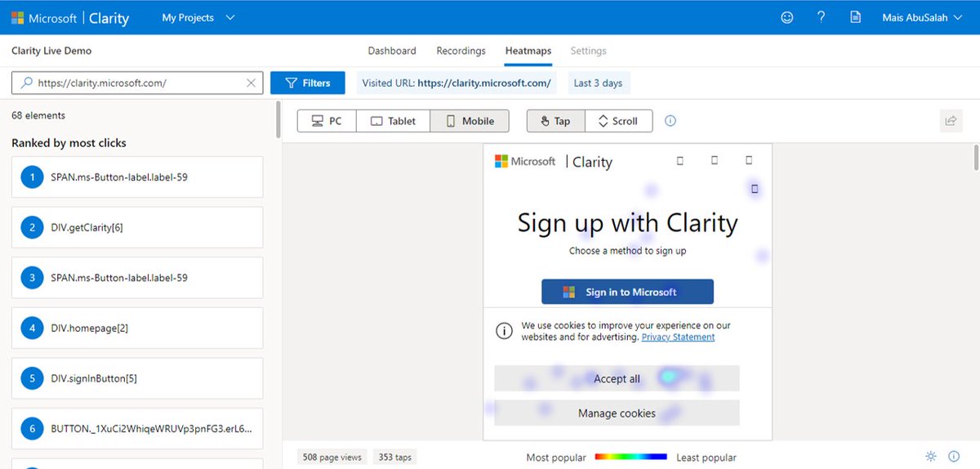Switch to the Dashboard tab
The width and height of the screenshot is (980, 469).
pos(392,51)
